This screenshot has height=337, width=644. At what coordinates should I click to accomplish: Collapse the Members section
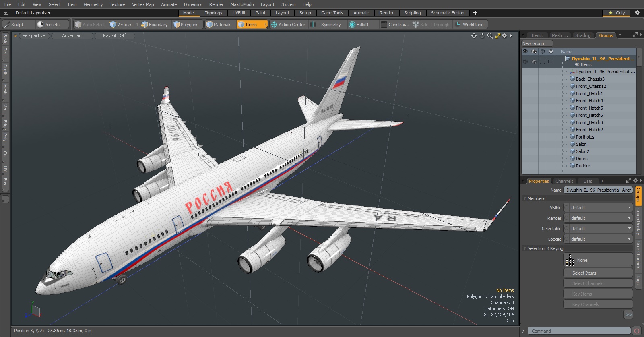(x=524, y=198)
